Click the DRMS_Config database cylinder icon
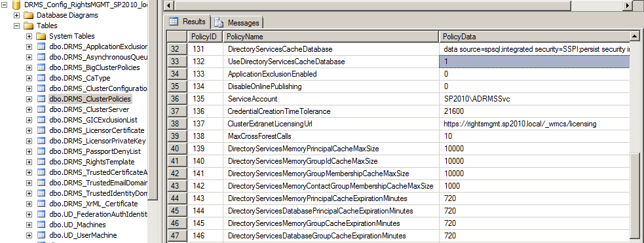The width and height of the screenshot is (644, 243). 16,5
